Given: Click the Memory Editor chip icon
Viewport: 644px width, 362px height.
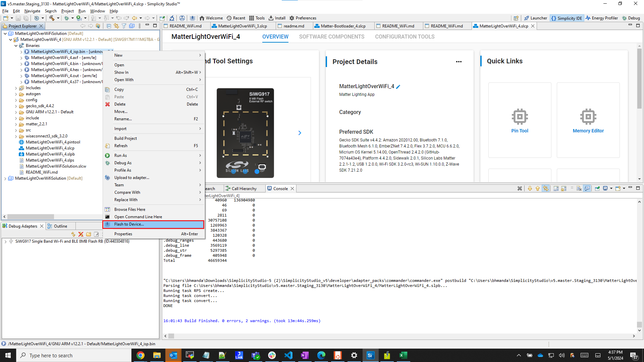Looking at the screenshot, I should pyautogui.click(x=588, y=117).
